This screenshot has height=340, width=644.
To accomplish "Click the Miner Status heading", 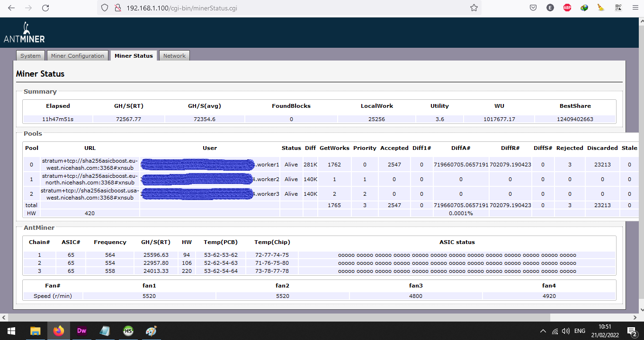I will tap(40, 74).
